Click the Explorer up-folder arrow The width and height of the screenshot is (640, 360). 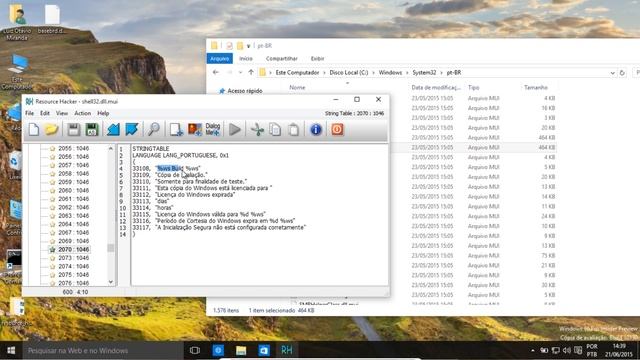251,73
